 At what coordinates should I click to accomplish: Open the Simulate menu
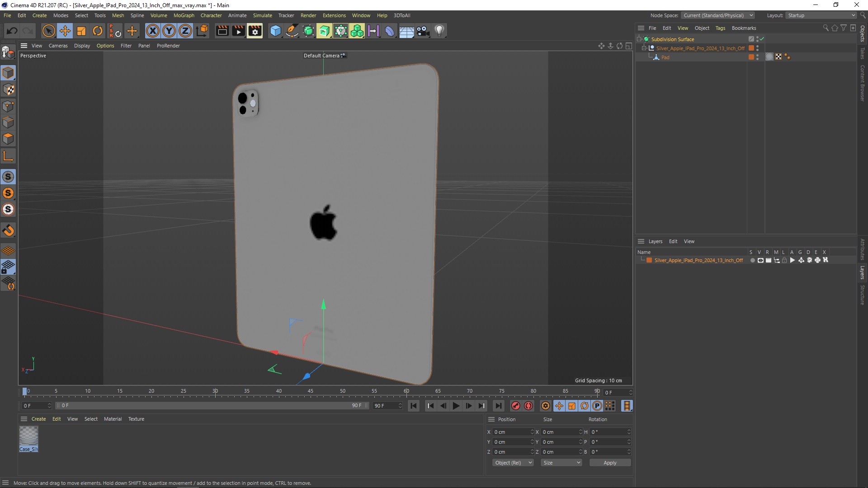pos(262,15)
